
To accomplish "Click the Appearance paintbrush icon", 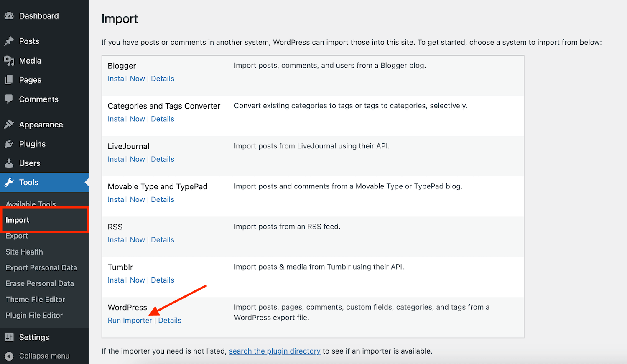I will [9, 125].
